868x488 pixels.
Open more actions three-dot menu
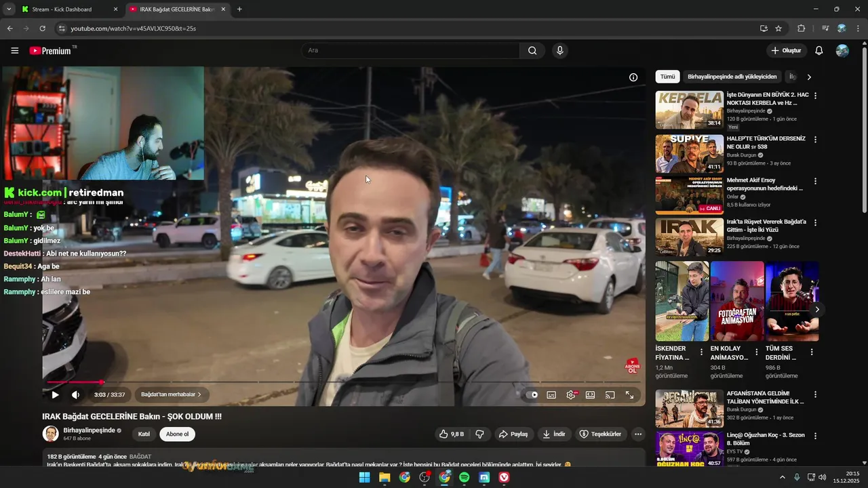[638, 434]
